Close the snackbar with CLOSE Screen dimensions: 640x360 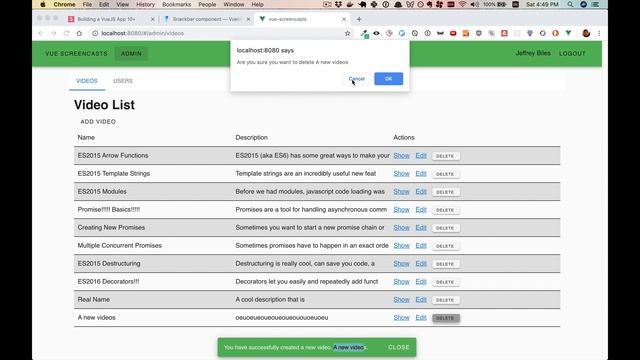point(399,347)
